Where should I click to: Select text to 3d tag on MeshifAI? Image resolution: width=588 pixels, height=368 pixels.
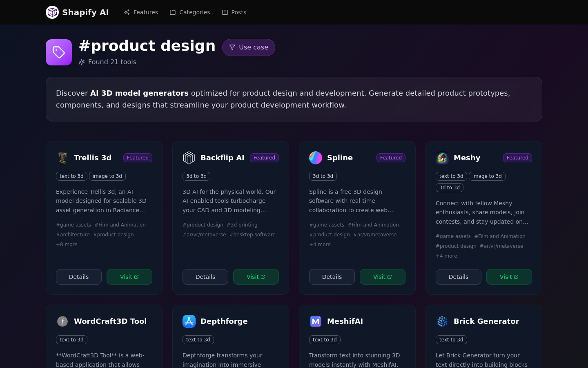coord(325,340)
